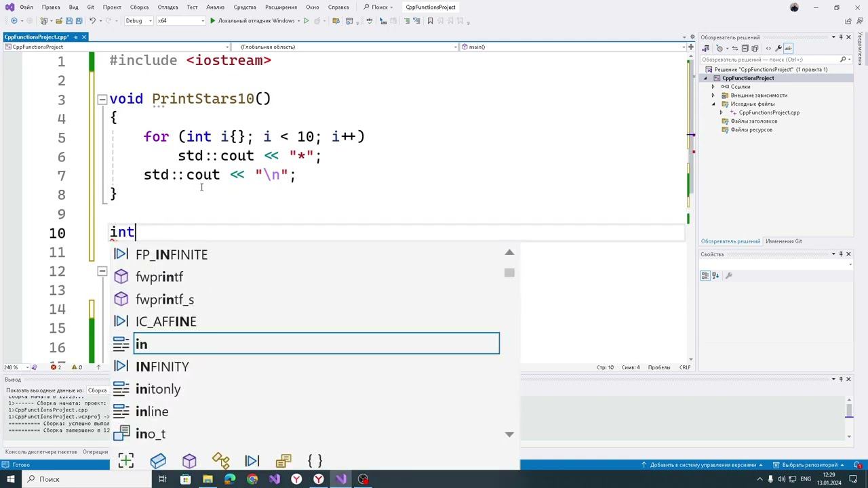Screen dimensions: 868x488
Task: Open the 248 % zoom level dropdown
Action: coord(15,367)
